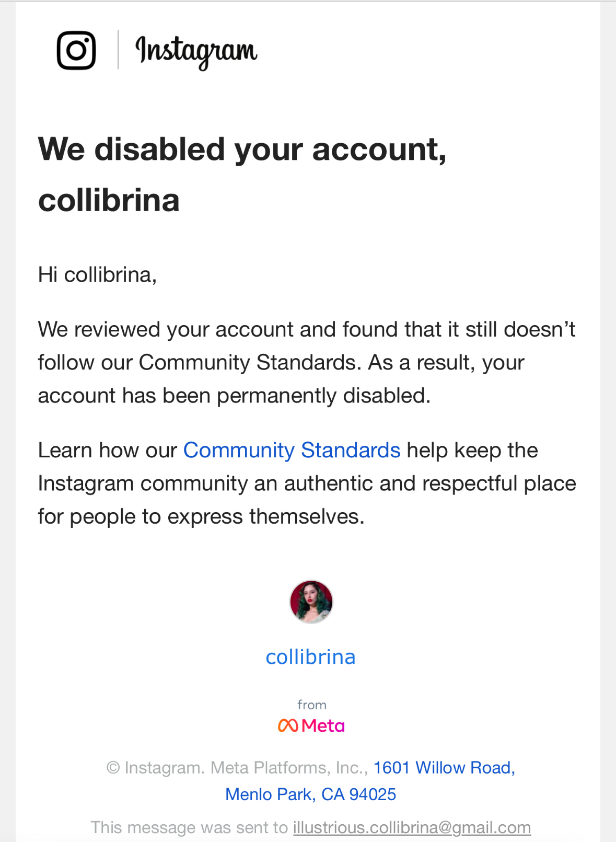The width and height of the screenshot is (616, 842).
Task: Click the vertical divider beside the Instagram glyph
Action: coord(118,50)
